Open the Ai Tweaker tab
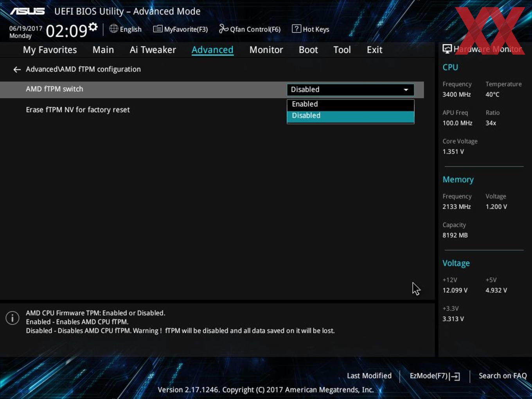532x399 pixels. [153, 50]
